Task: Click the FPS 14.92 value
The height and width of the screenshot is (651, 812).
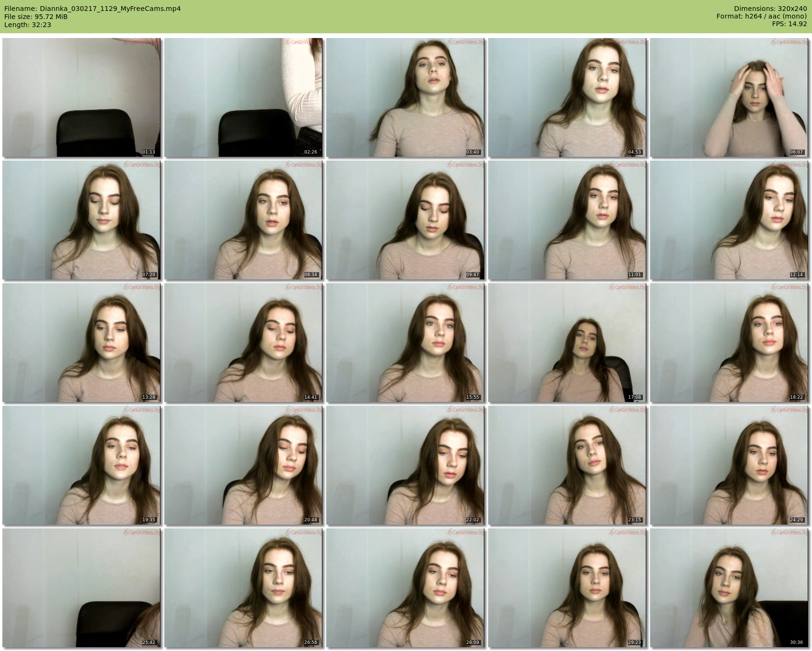Action: click(x=789, y=24)
